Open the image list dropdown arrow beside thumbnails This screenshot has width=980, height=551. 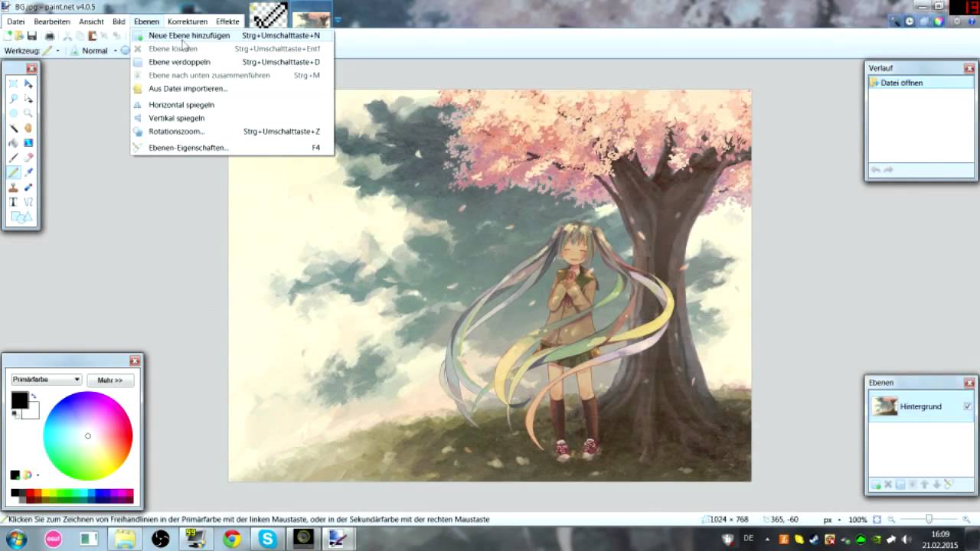click(x=338, y=19)
